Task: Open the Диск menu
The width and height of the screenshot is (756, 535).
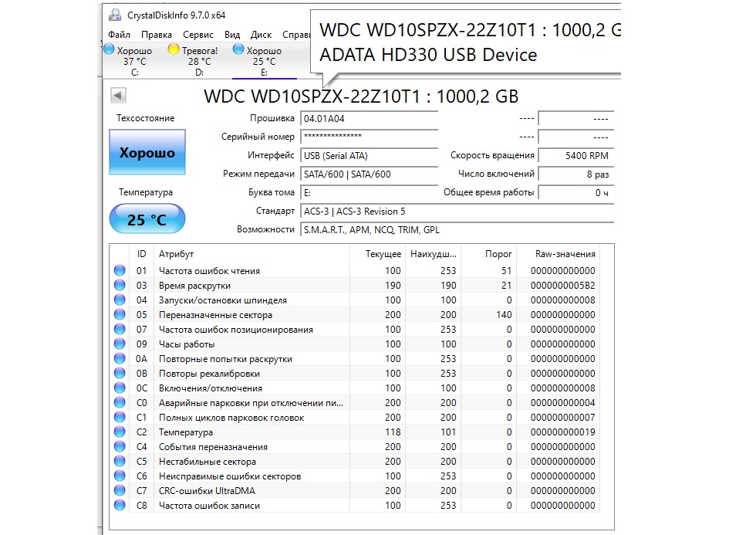Action: pyautogui.click(x=261, y=35)
